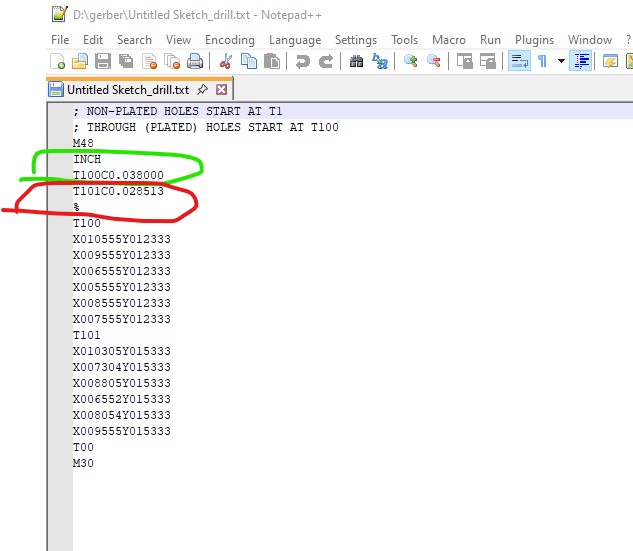633x551 pixels.
Task: Open the Plugins menu
Action: [534, 40]
